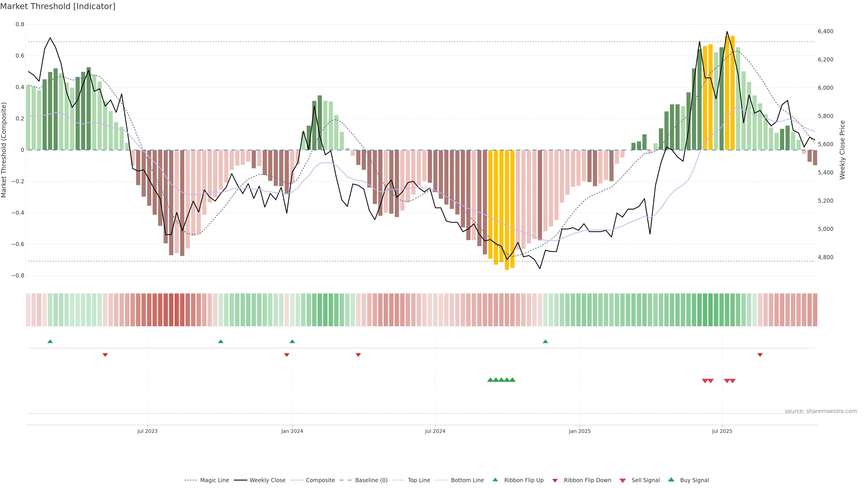Image resolution: width=868 pixels, height=488 pixels.
Task: Click the Ribbon Flip Up marker above the Jan 2024 gridline
Action: point(292,342)
